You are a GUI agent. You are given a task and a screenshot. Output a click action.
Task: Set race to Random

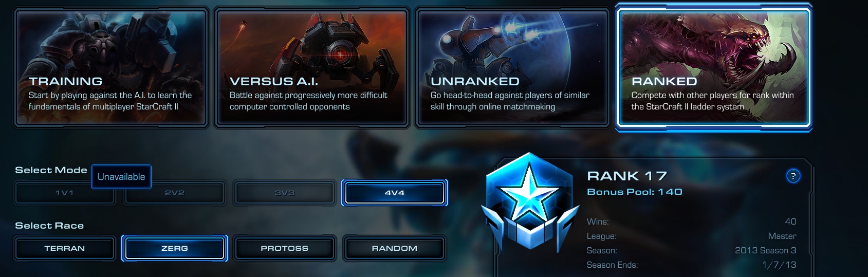coord(395,248)
